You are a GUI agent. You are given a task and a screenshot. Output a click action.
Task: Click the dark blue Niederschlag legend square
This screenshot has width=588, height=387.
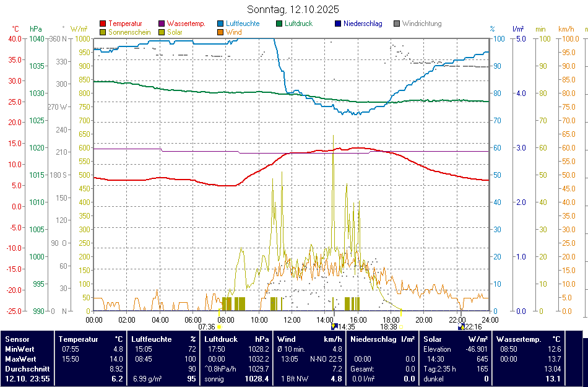coord(338,24)
